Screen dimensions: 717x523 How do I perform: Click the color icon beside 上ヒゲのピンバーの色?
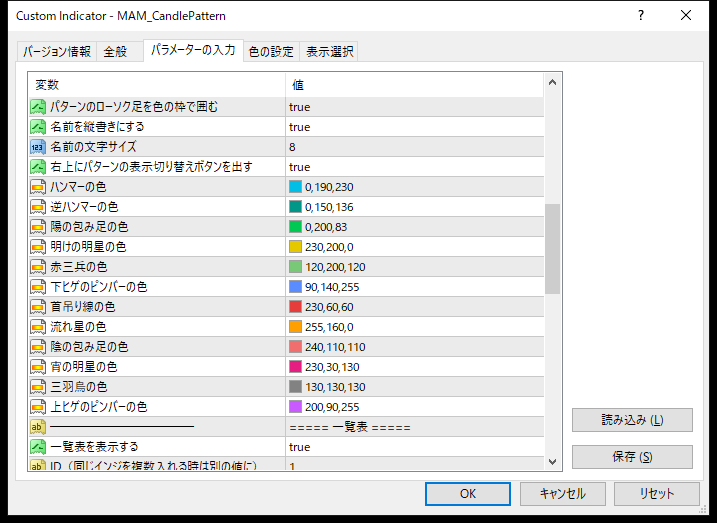(x=38, y=407)
